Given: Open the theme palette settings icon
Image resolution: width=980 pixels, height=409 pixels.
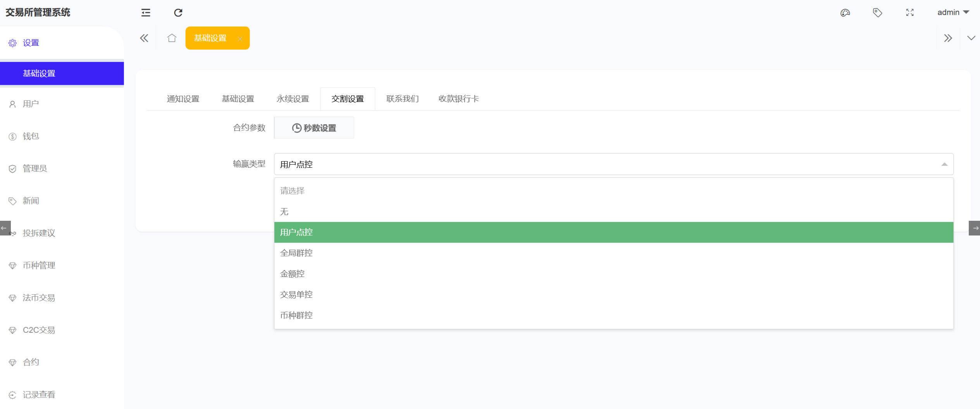Looking at the screenshot, I should (x=845, y=13).
